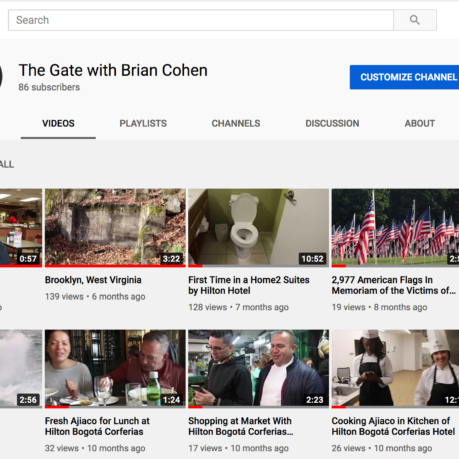Open the Home2 Suites toilet video thumbnail

coord(259,228)
